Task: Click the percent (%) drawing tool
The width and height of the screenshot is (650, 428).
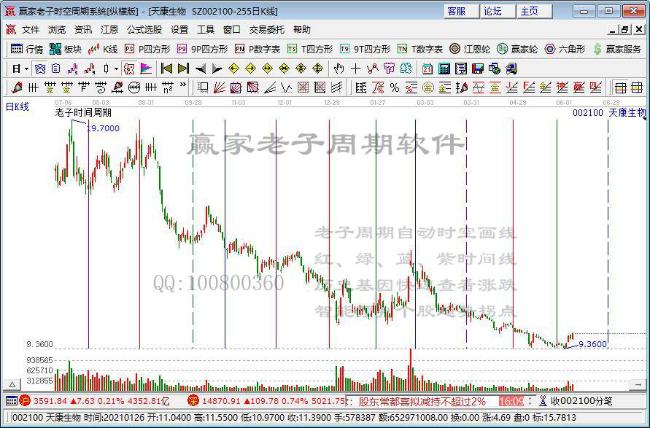Action: pos(394,88)
